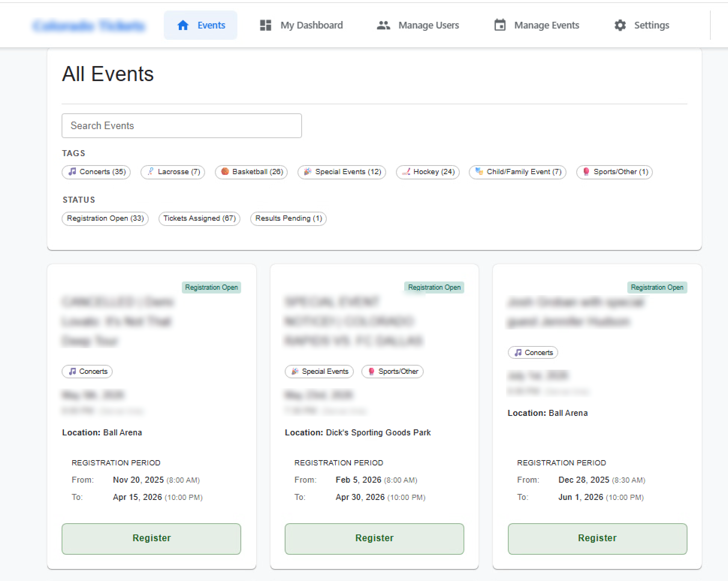Register for the Rapids special event
728x581 pixels.
374,538
